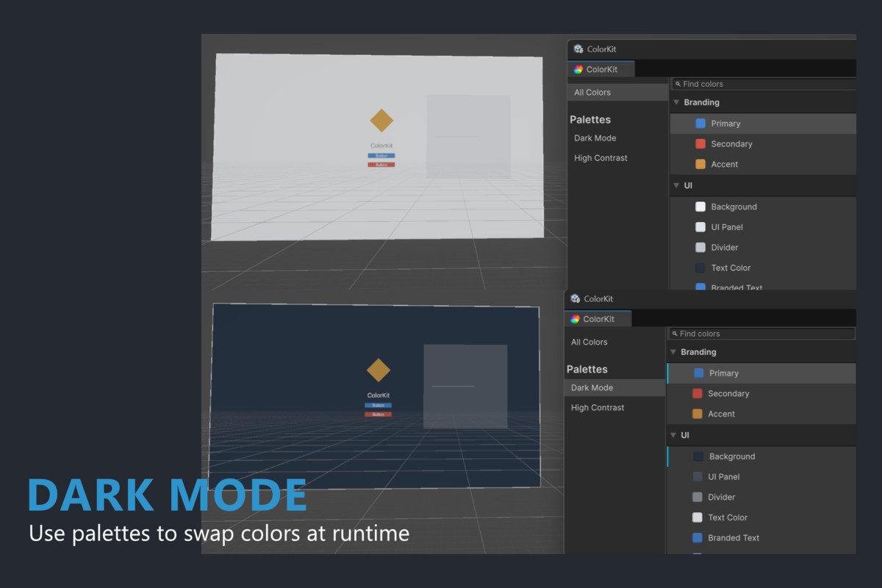The height and width of the screenshot is (588, 882).
Task: Click the white Background swatch icon in the UI group
Action: click(x=700, y=207)
